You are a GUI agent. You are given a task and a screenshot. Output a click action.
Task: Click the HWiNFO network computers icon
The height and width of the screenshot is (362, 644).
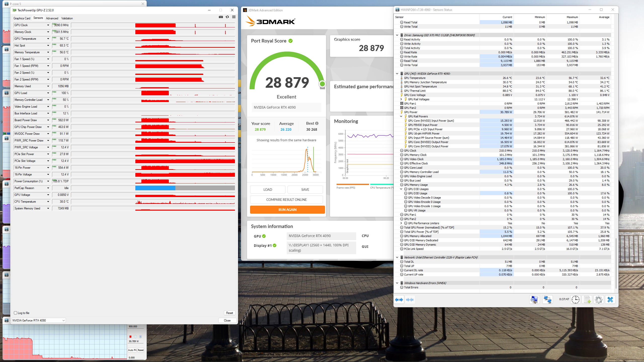click(547, 300)
